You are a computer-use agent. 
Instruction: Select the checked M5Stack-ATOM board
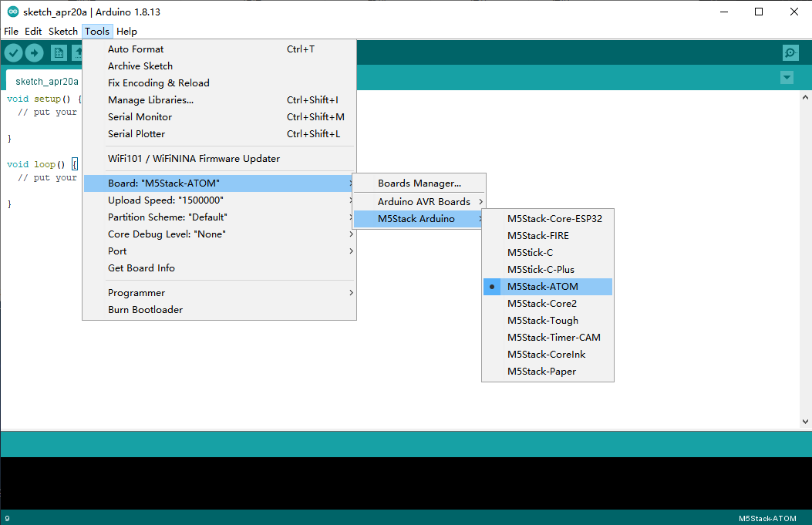click(548, 287)
